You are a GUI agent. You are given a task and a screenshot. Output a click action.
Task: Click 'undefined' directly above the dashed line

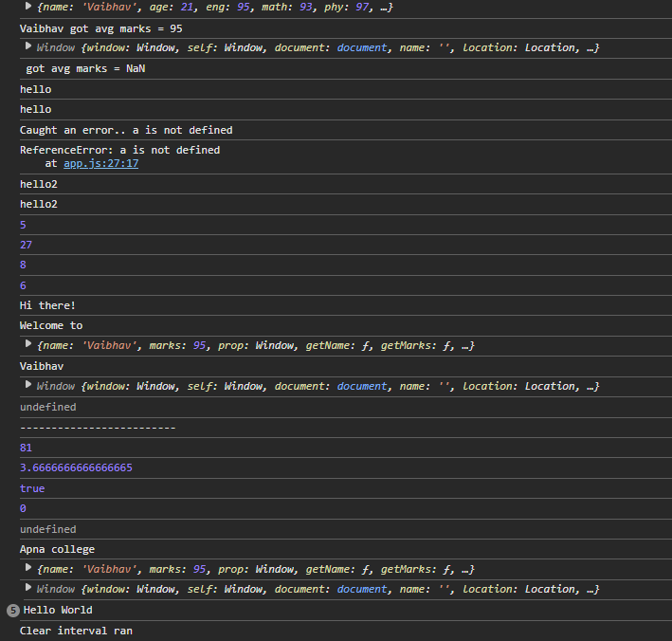click(48, 407)
